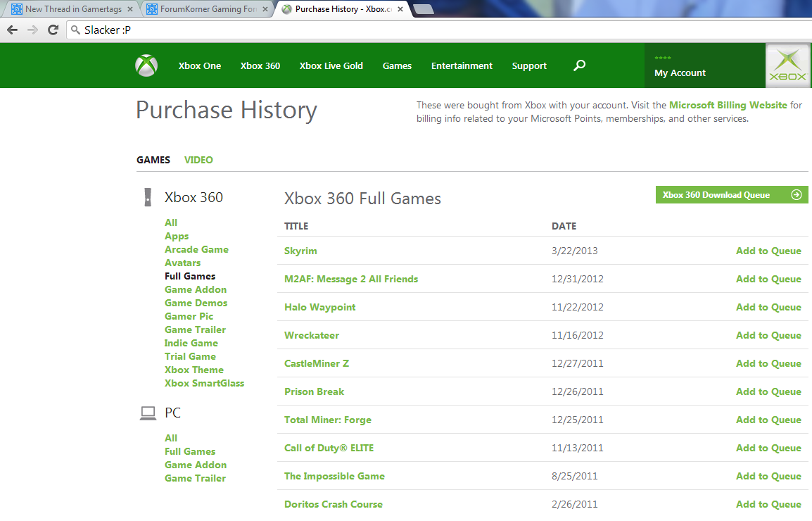Filter by Avatars category
The image size is (812, 521).
182,263
